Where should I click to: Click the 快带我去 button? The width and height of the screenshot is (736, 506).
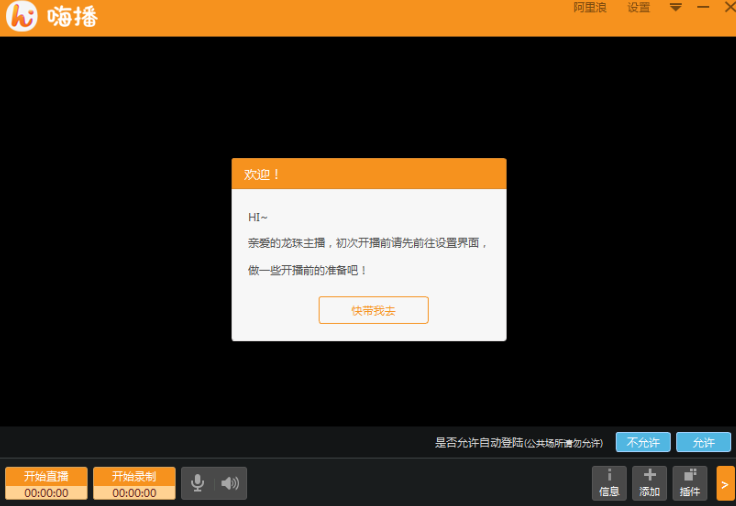pyautogui.click(x=373, y=310)
